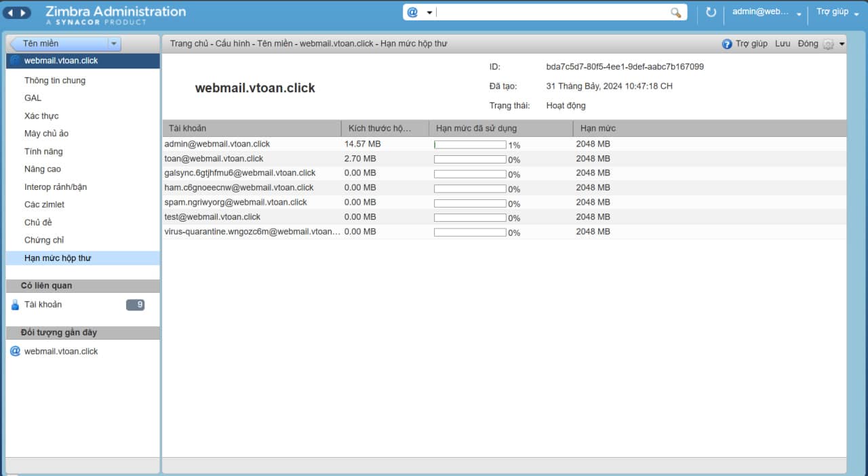Run search with the magnifier icon
The width and height of the screenshot is (868, 476).
(676, 13)
